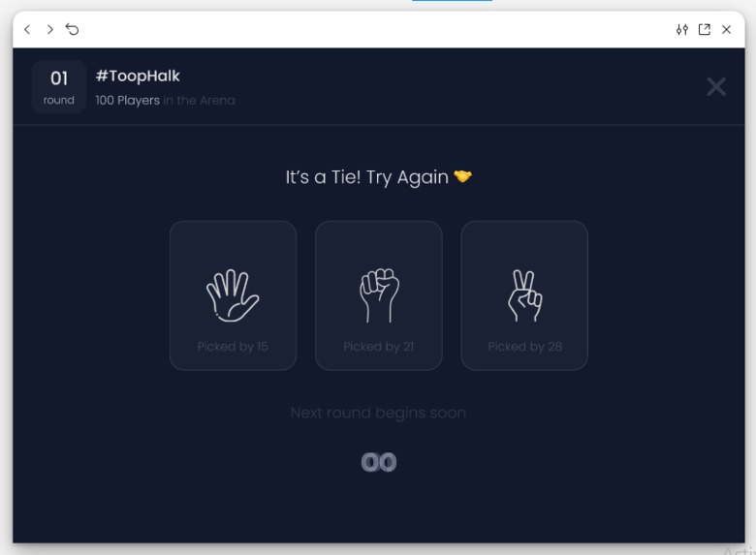756x555 pixels.
Task: Click the "Picked by 15" label
Action: pyautogui.click(x=233, y=347)
